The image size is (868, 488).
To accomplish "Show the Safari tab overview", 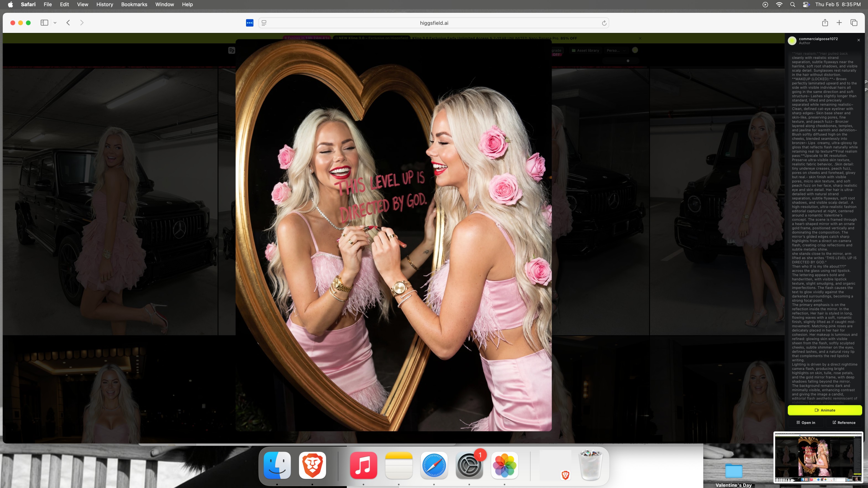I will tap(854, 23).
